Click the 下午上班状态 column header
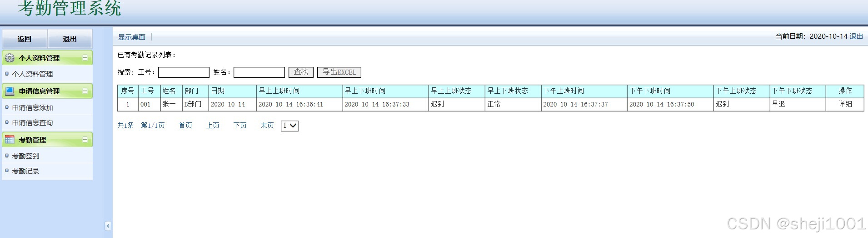 [x=742, y=91]
